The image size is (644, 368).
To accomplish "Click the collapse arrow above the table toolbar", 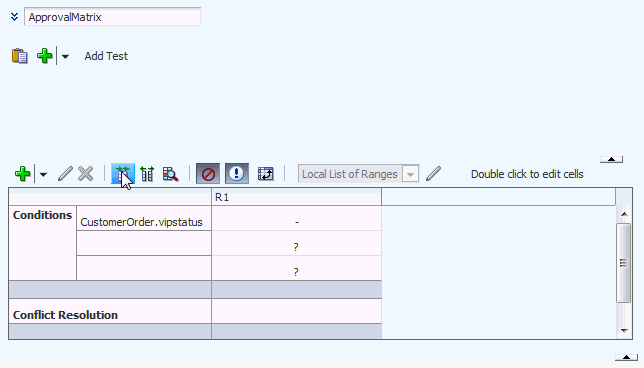I will point(611,159).
